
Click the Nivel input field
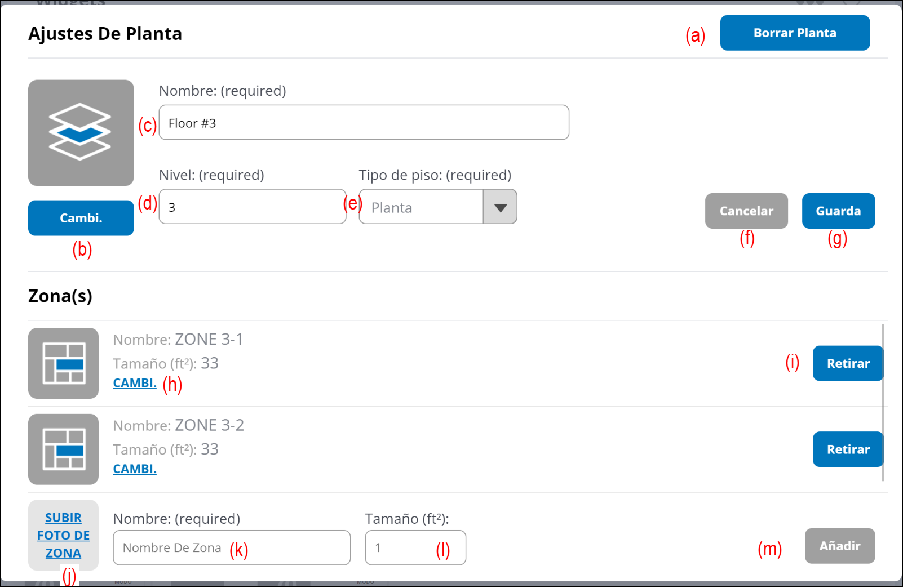point(252,207)
